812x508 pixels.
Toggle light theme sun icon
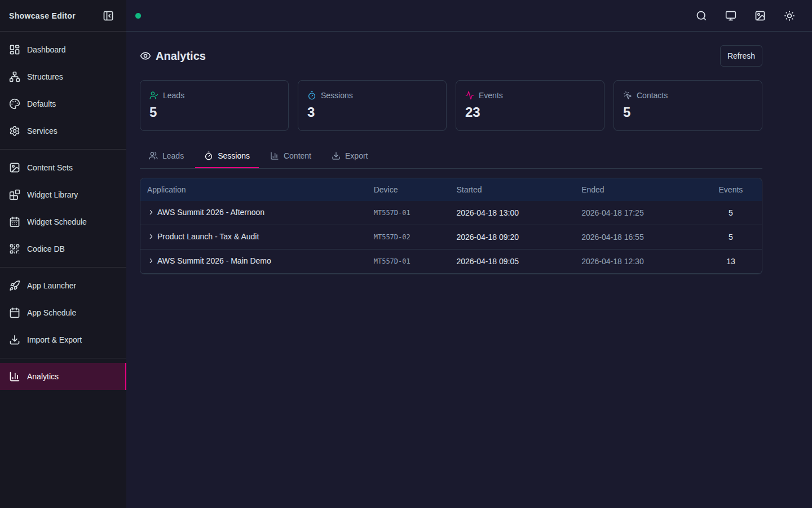[x=789, y=16]
